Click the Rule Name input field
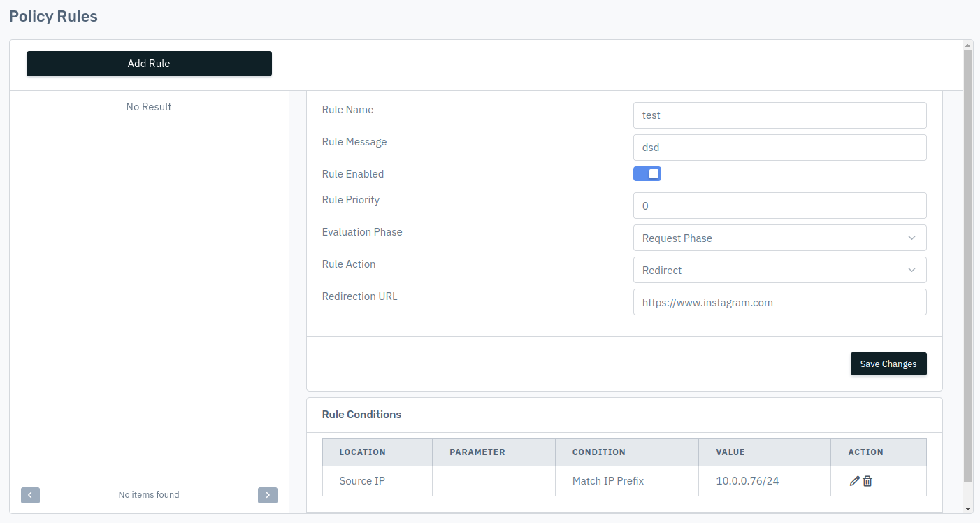This screenshot has height=523, width=980. pos(780,115)
